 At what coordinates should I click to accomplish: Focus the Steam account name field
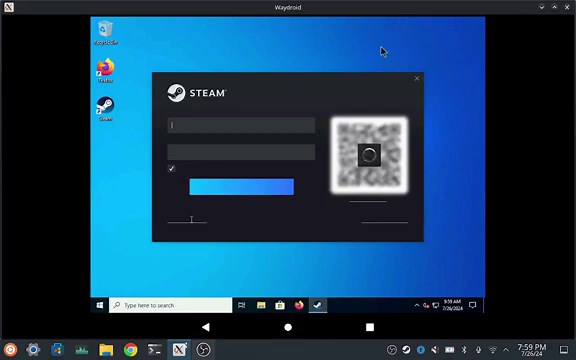tap(241, 125)
